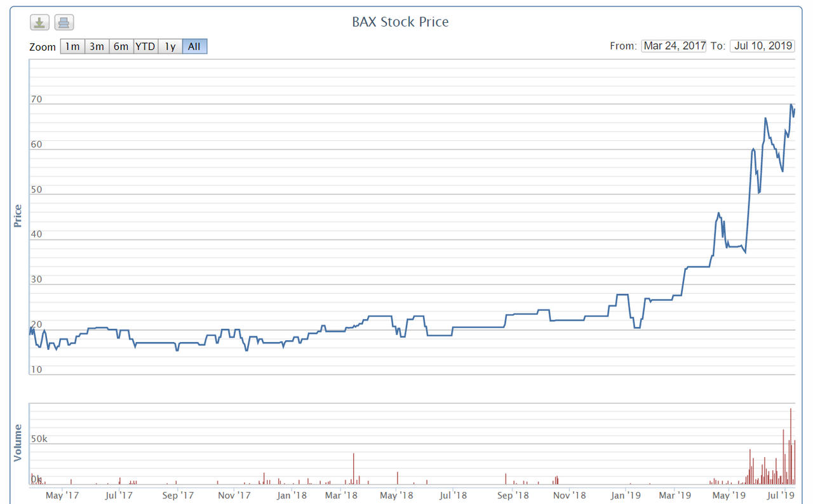Click the Nov '18 date label
The width and height of the screenshot is (813, 504).
point(569,494)
